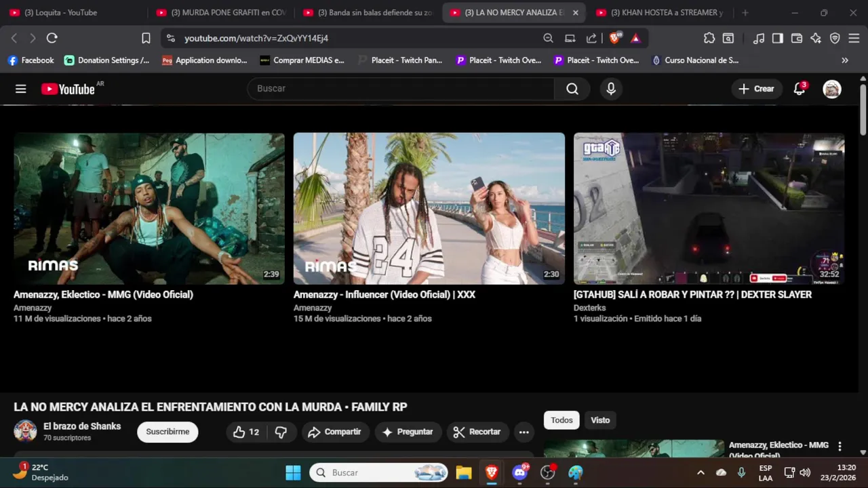Go back to the previous page
The image size is (868, 488).
pyautogui.click(x=14, y=38)
